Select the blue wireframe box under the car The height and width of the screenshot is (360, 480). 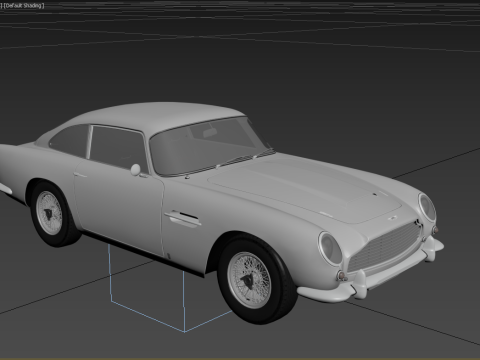(x=170, y=288)
